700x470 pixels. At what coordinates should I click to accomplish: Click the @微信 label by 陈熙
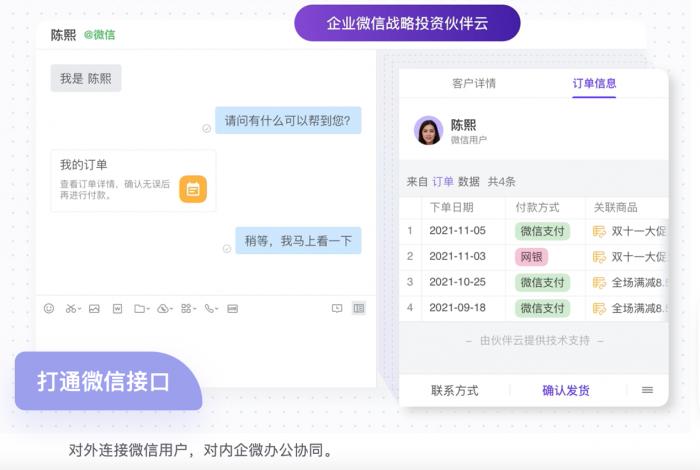click(100, 35)
